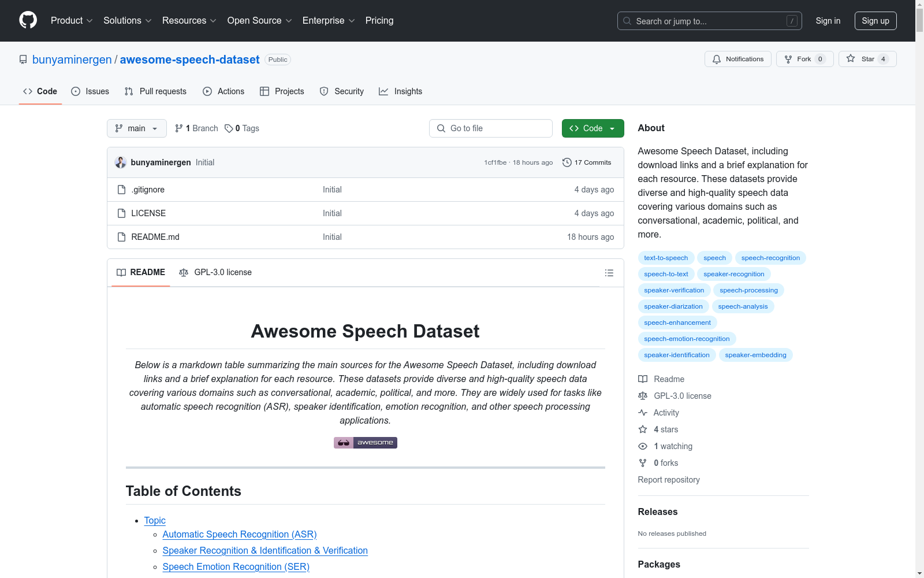Open the Insights tab

[401, 91]
